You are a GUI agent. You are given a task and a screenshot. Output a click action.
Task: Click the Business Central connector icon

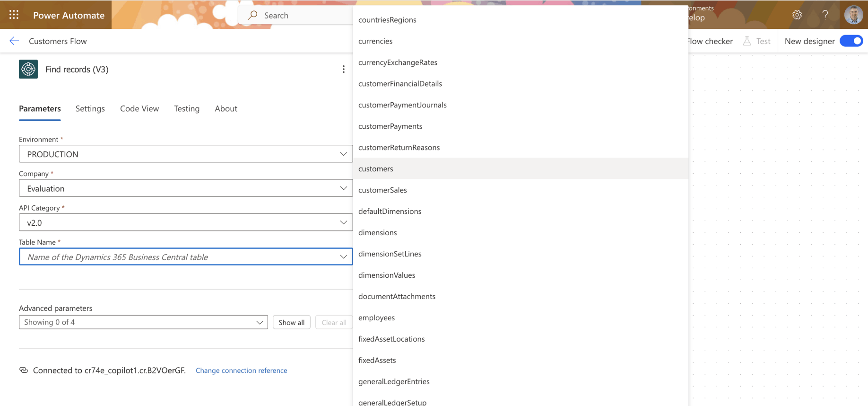tap(28, 69)
